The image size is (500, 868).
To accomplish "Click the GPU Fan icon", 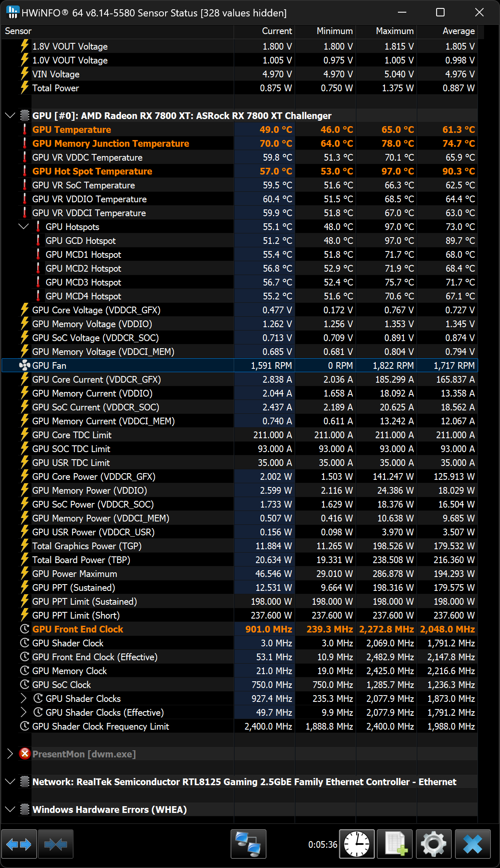I will point(25,365).
